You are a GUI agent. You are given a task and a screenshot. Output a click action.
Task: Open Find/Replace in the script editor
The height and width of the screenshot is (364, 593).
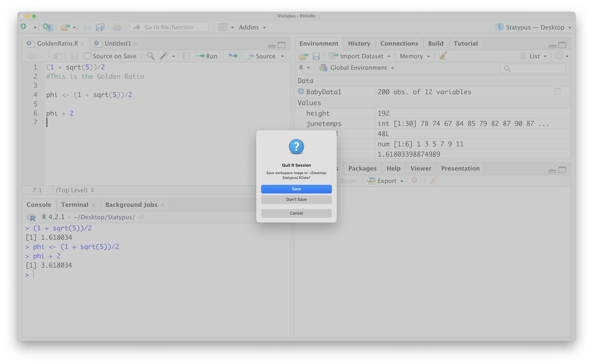[150, 56]
